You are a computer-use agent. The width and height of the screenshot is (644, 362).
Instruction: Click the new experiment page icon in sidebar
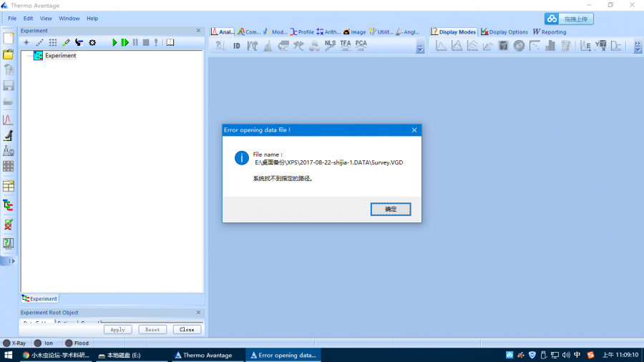[8, 38]
